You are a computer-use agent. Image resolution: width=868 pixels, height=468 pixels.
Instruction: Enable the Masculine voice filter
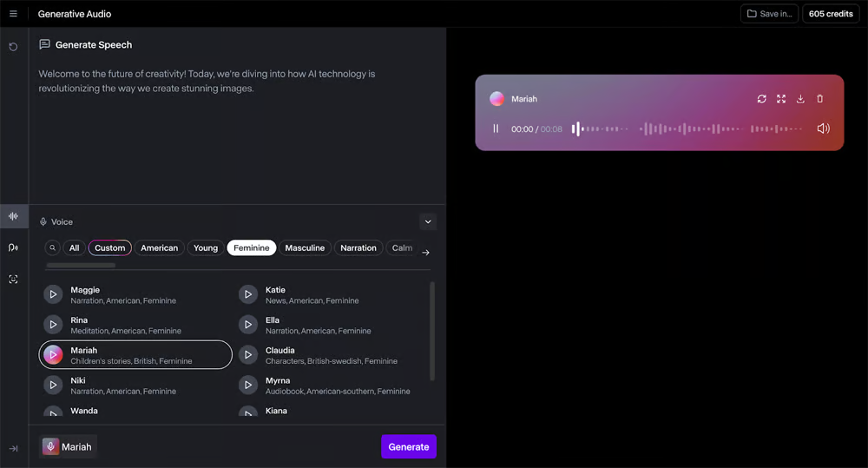click(x=305, y=248)
